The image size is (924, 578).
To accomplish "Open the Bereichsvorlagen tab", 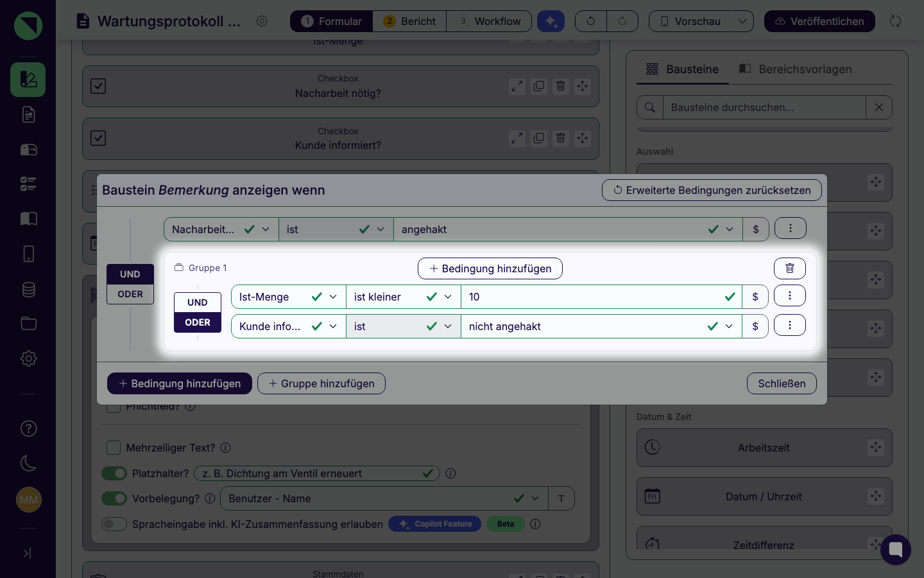I will point(796,69).
